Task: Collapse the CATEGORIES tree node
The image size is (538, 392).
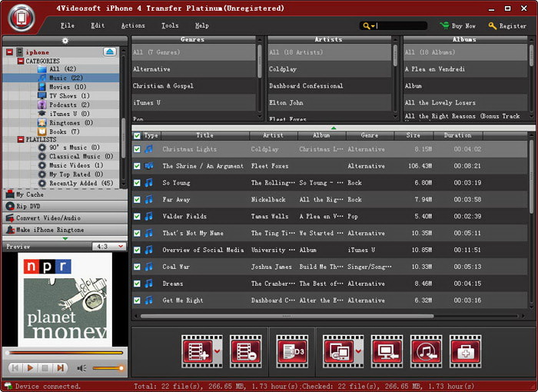Action: click(20, 61)
